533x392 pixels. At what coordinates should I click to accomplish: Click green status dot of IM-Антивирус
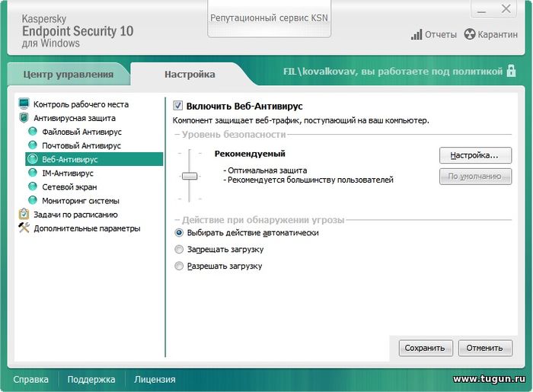[x=33, y=173]
